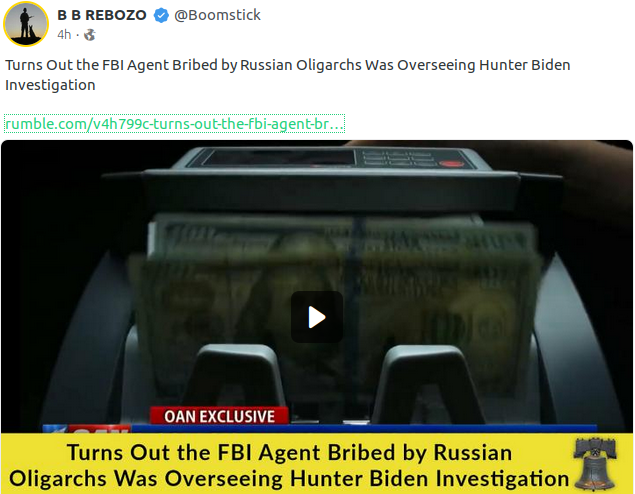Click the globe public visibility icon
This screenshot has width=635, height=494.
coord(89,35)
